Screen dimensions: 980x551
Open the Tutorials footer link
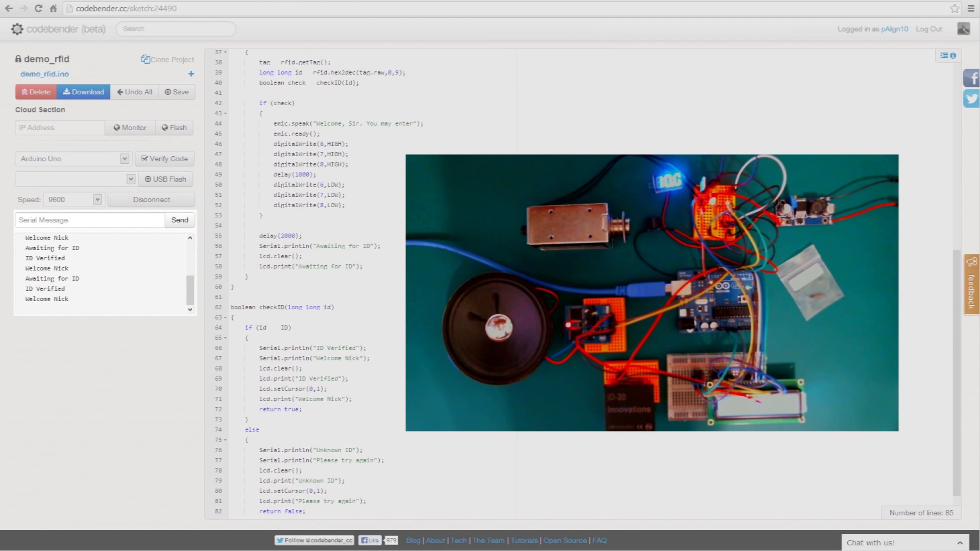tap(524, 540)
